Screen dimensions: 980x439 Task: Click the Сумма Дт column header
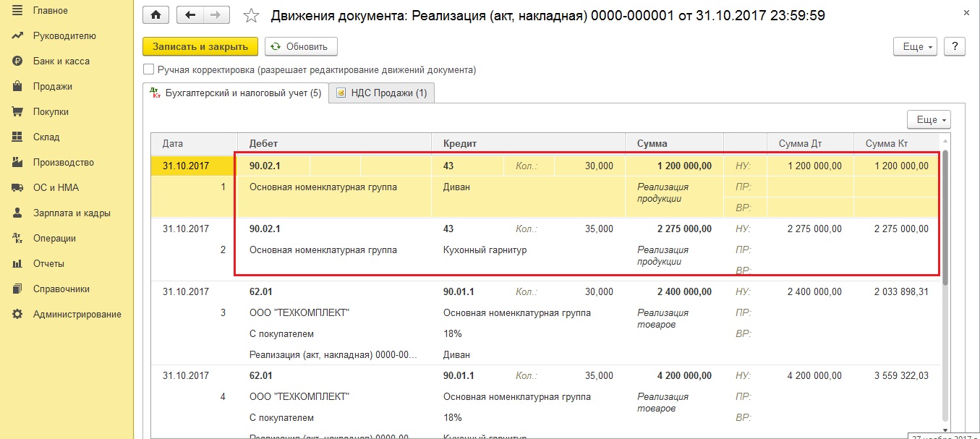click(810, 143)
